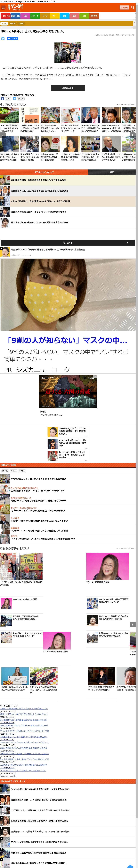Open rank 5 article about 佐々木希
138x868 pixels.
[x=68, y=222]
